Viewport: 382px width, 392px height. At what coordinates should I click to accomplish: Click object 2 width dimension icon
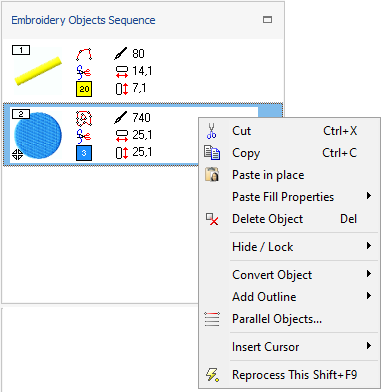pos(122,135)
